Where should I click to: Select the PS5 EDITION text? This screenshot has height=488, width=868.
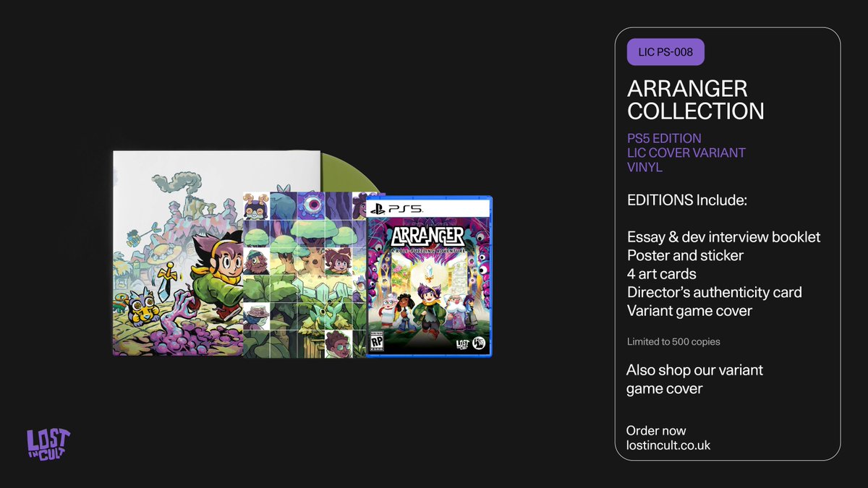click(x=664, y=138)
